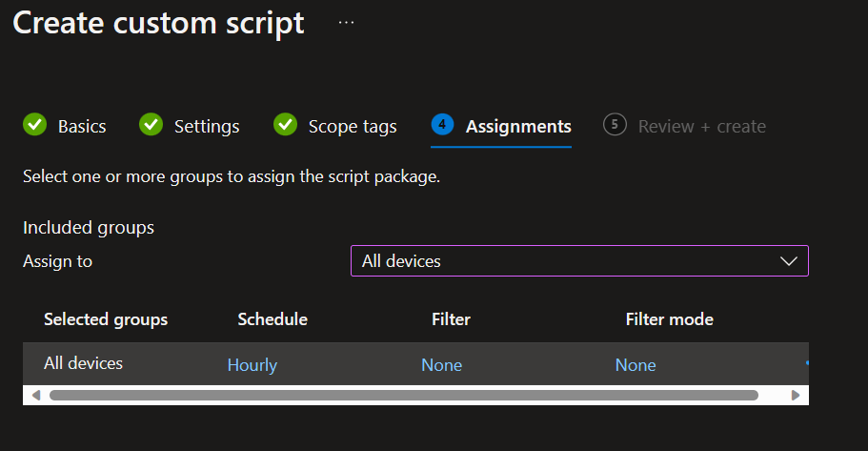The width and height of the screenshot is (868, 451).
Task: Jump to the Review + create tab
Action: point(701,127)
